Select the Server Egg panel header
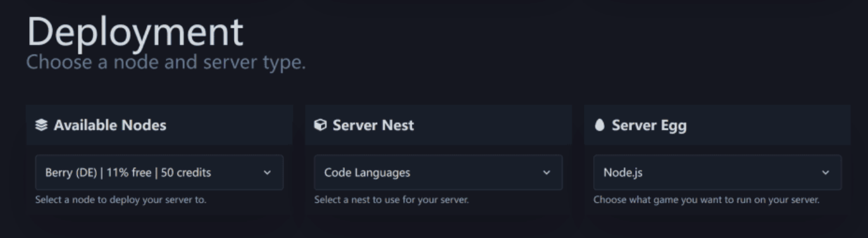 pos(717,125)
